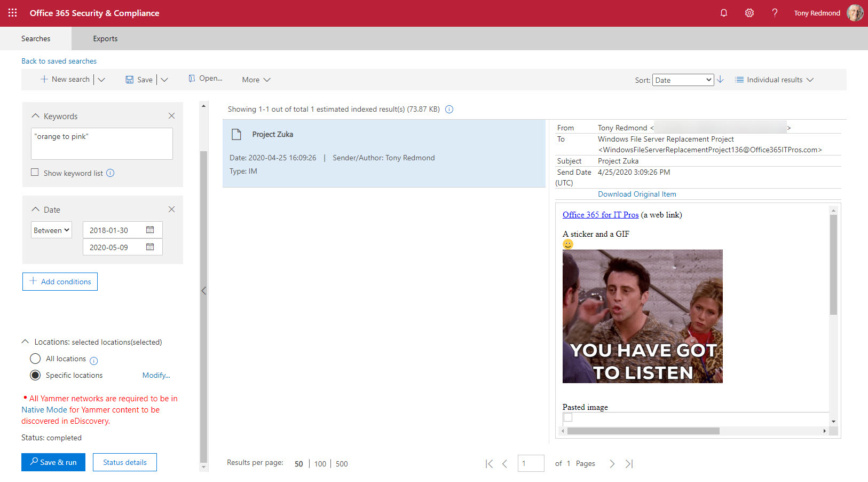Collapse the Locations section
The image size is (868, 482).
[x=25, y=341]
